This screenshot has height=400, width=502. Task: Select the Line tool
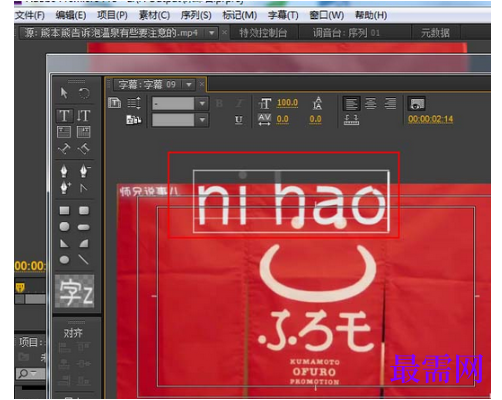[x=84, y=259]
